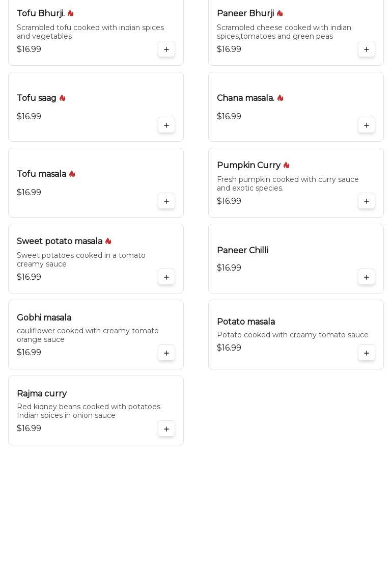The image size is (392, 586).
Task: Add Paneer Bhurji using plus button
Action: tap(367, 49)
